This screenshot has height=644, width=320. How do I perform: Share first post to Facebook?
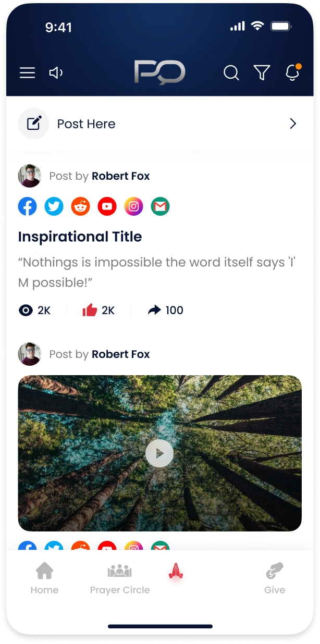pyautogui.click(x=28, y=206)
